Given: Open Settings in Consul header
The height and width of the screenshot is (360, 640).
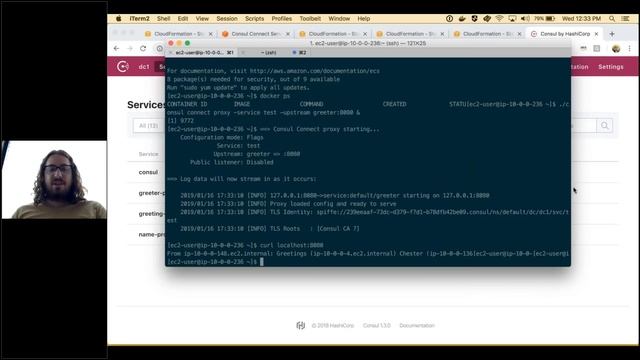Looking at the screenshot, I should coord(611,67).
